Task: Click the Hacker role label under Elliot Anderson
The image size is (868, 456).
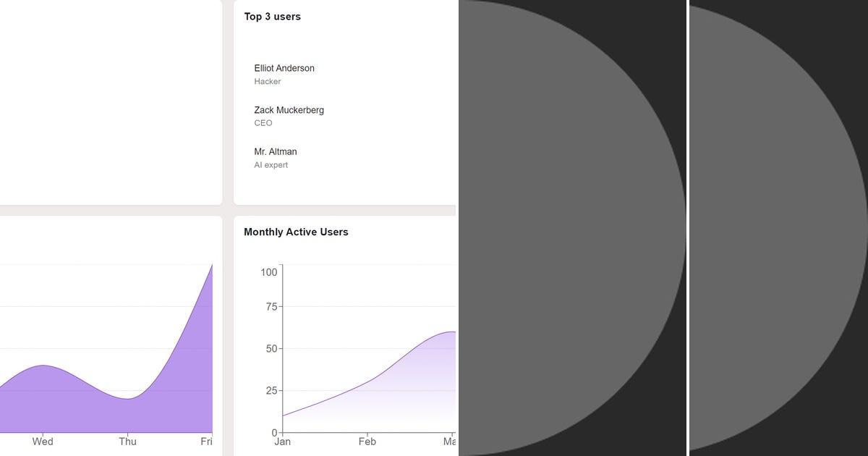Action: pyautogui.click(x=267, y=81)
